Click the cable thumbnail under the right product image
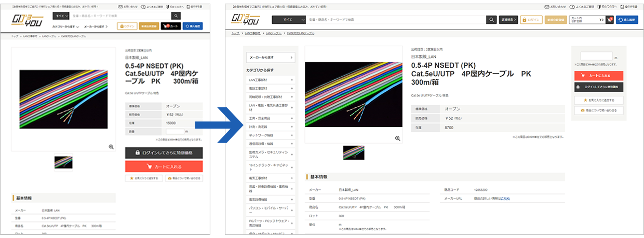 354,152
